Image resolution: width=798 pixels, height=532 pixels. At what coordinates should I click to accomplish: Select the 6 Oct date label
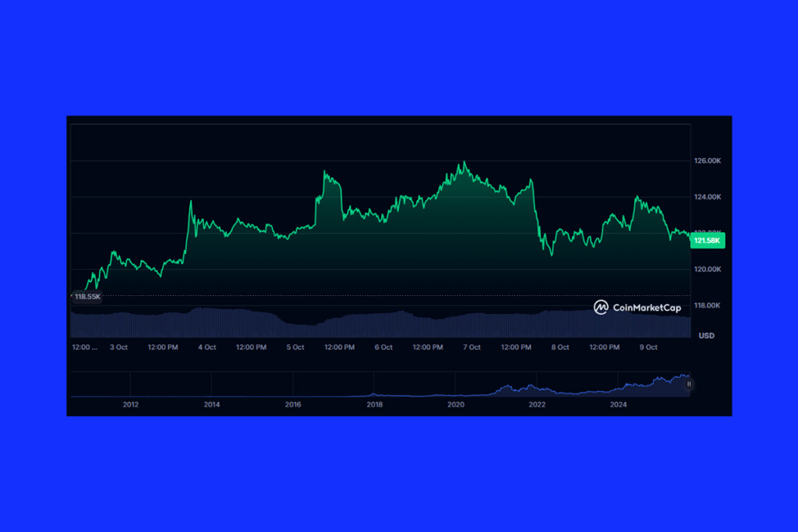(383, 347)
